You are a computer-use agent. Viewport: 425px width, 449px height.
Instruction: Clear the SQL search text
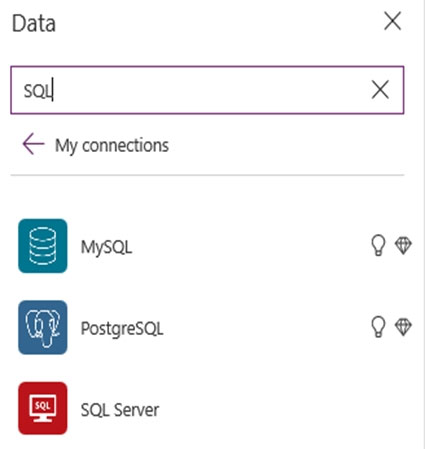pyautogui.click(x=380, y=90)
